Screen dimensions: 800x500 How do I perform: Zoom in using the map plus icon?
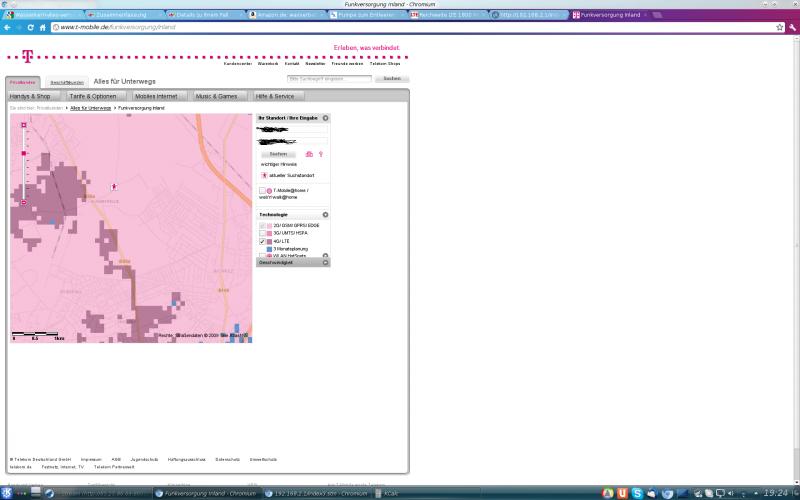click(x=23, y=124)
